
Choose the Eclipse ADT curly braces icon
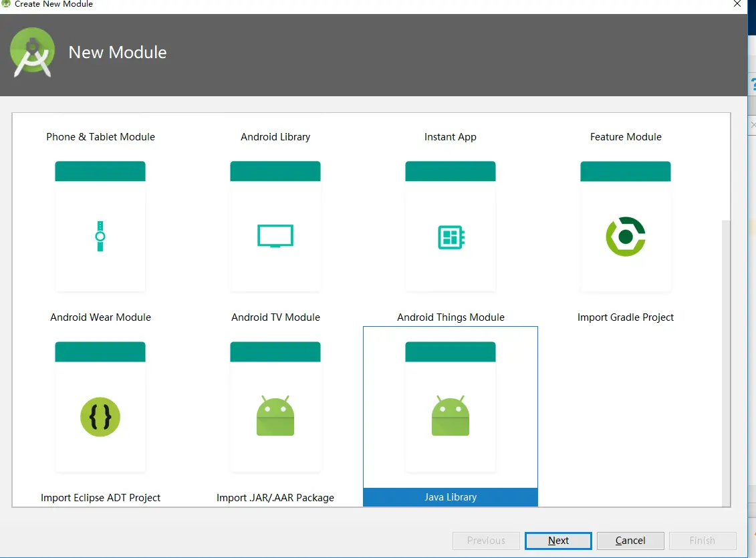tap(100, 417)
